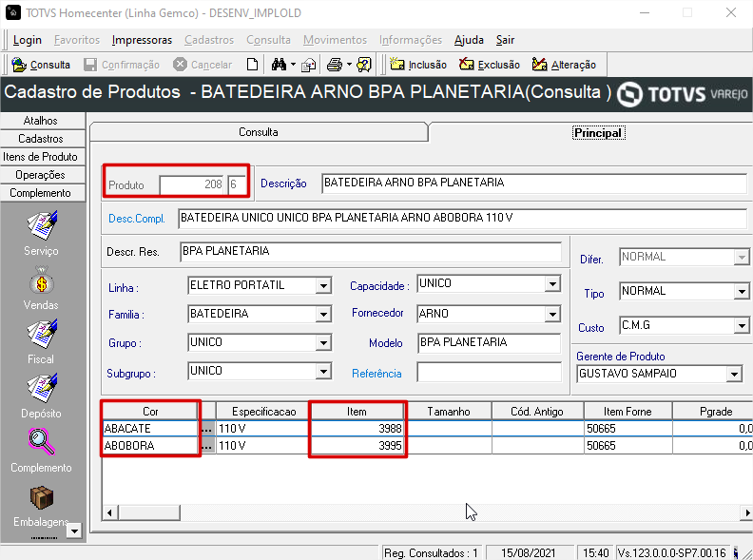
Task: Click the Operações sidebar button
Action: pyautogui.click(x=43, y=175)
